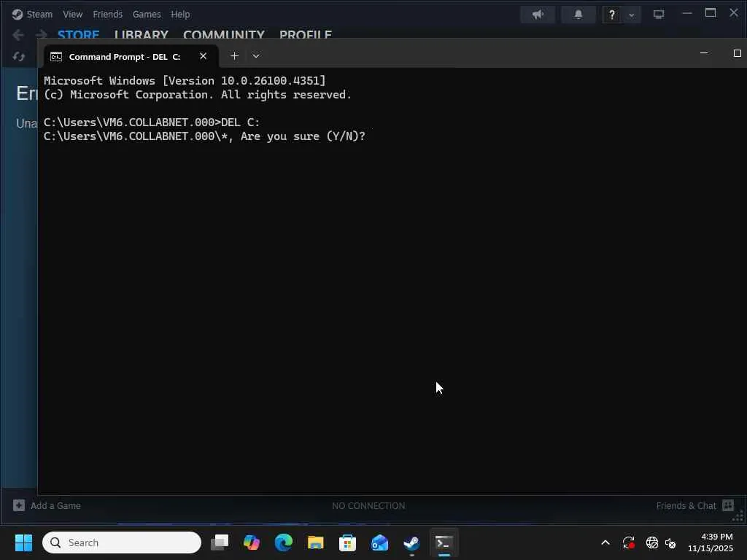
Task: Show hidden system tray icons
Action: [605, 542]
